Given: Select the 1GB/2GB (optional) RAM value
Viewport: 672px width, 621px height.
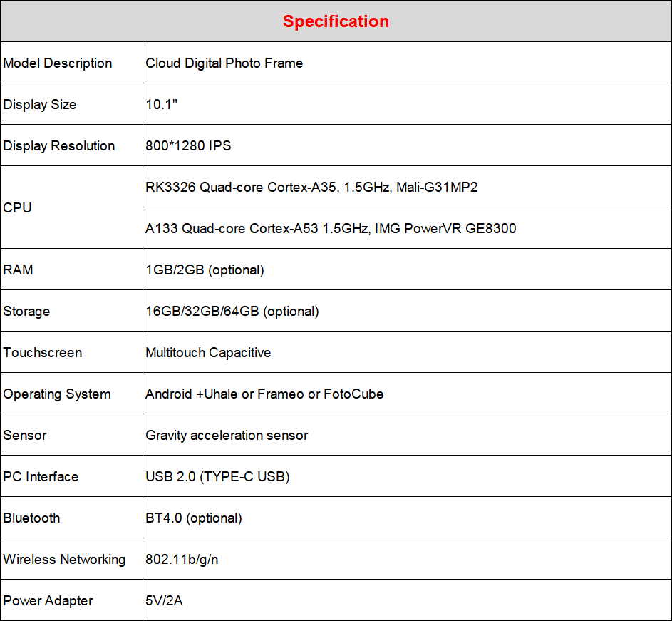Looking at the screenshot, I should [205, 270].
